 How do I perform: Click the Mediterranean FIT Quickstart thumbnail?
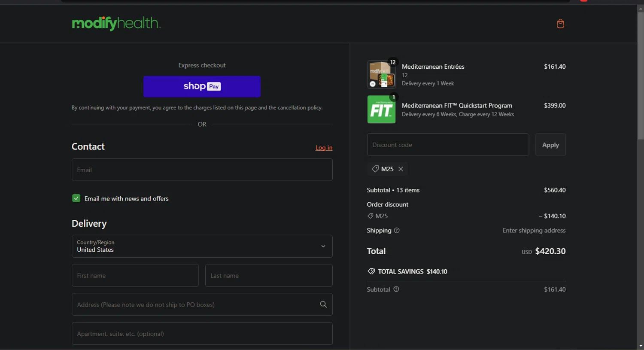pyautogui.click(x=381, y=109)
